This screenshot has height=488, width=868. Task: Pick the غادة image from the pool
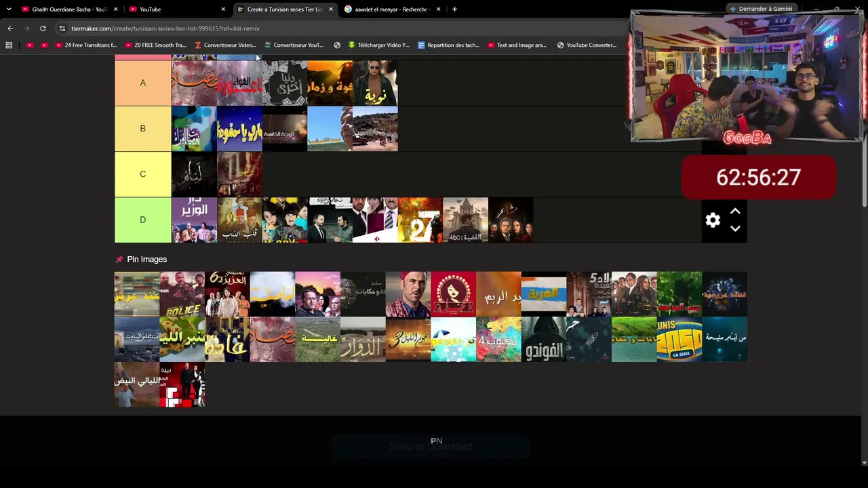click(227, 340)
